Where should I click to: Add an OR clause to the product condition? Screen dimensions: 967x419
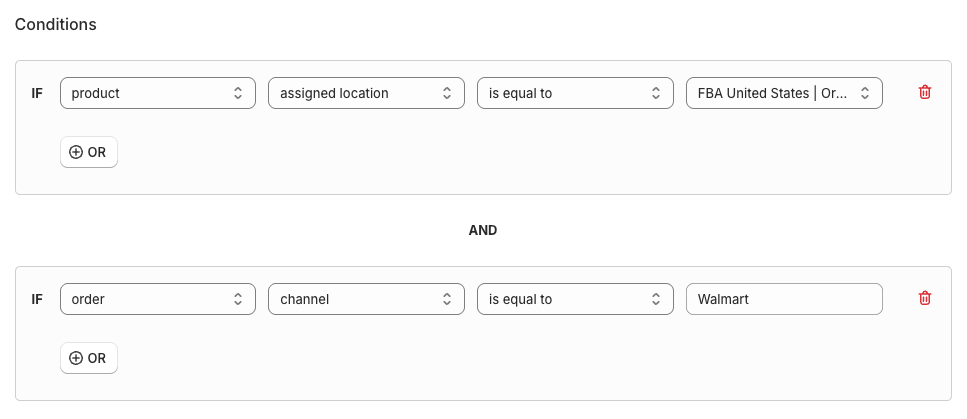(89, 152)
